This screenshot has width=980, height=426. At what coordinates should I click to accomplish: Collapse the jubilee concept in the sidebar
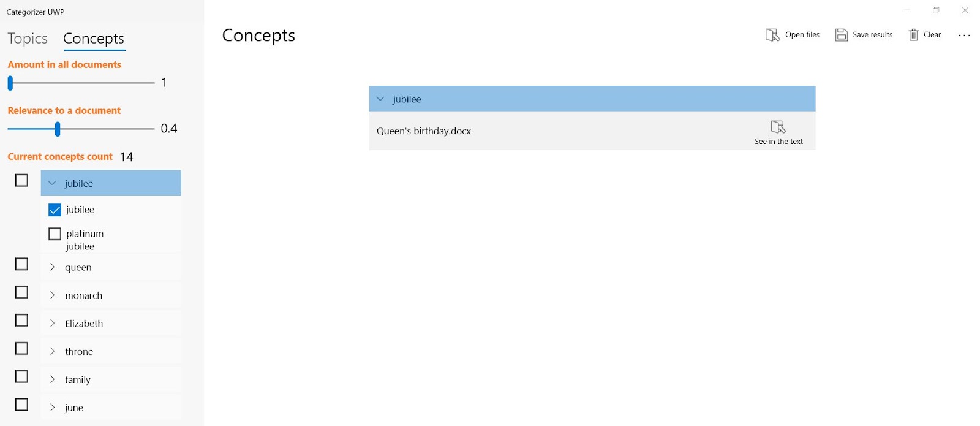(x=52, y=183)
